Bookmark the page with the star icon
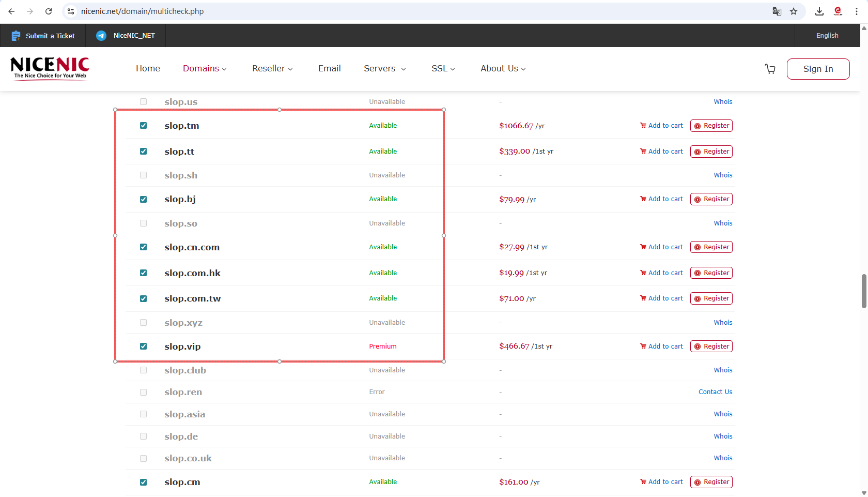Image resolution: width=868 pixels, height=497 pixels. click(794, 11)
